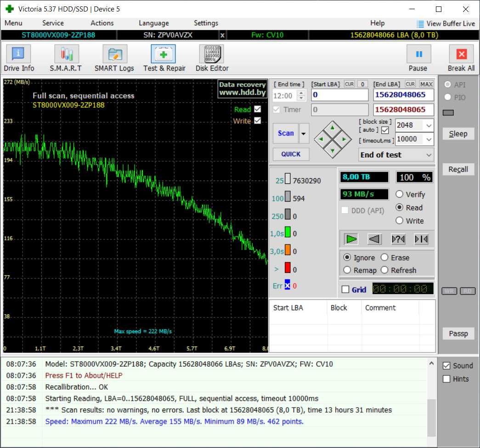This screenshot has height=448, width=480.
Task: Click the x next to serial number
Action: [223, 35]
